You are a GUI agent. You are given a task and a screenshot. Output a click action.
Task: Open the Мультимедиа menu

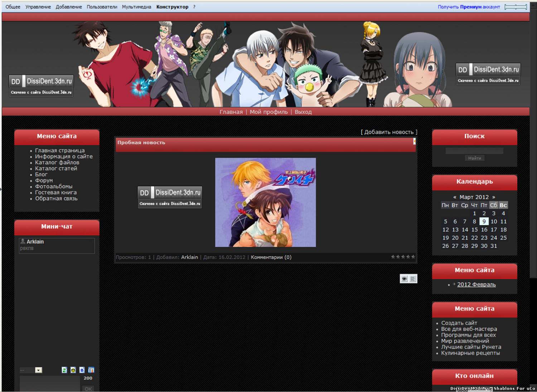point(136,7)
